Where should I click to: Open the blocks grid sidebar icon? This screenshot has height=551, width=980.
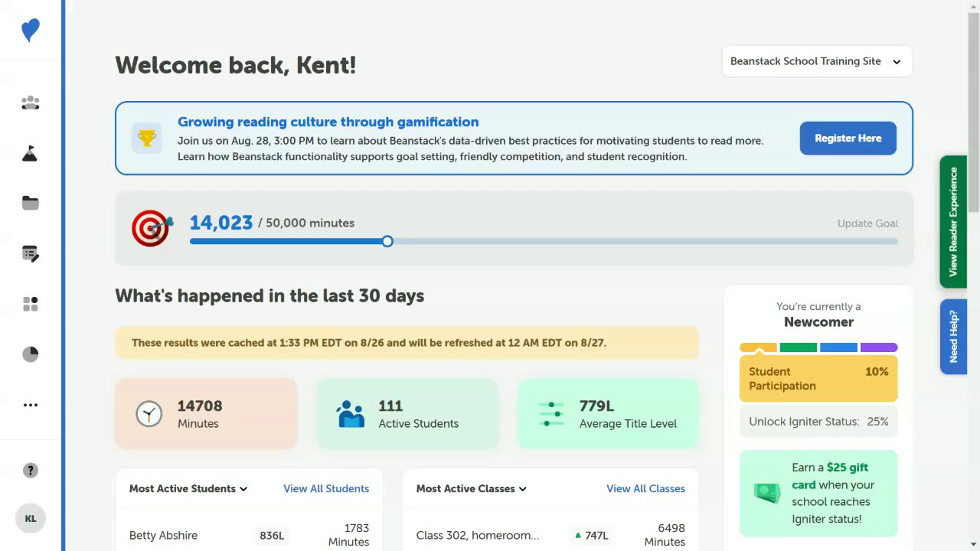[x=31, y=304]
